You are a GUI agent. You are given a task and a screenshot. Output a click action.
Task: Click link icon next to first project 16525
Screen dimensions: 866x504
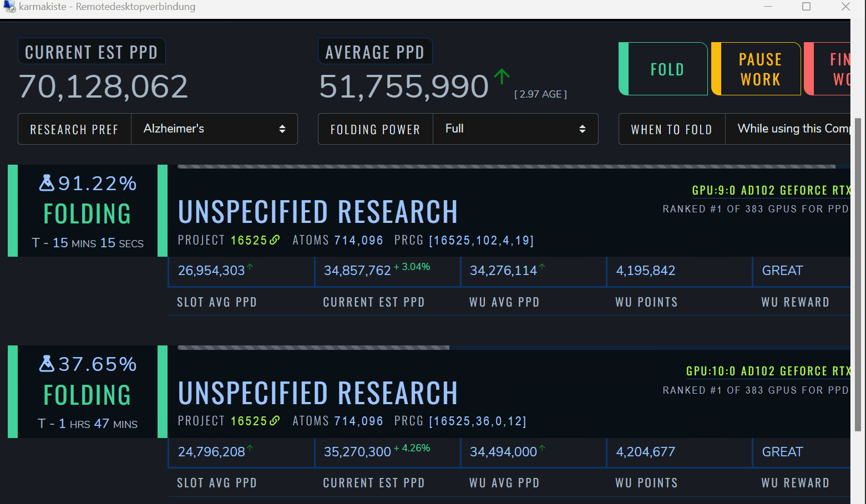(x=275, y=240)
